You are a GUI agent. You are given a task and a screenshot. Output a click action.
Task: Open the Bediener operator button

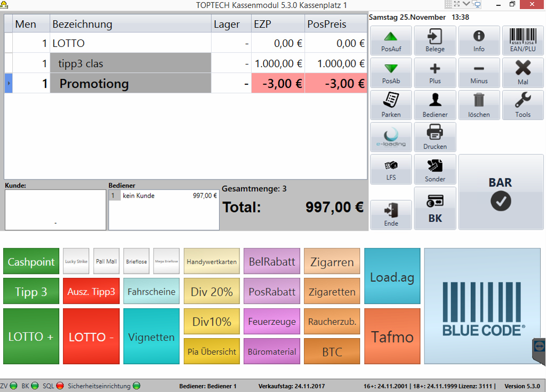[435, 105]
